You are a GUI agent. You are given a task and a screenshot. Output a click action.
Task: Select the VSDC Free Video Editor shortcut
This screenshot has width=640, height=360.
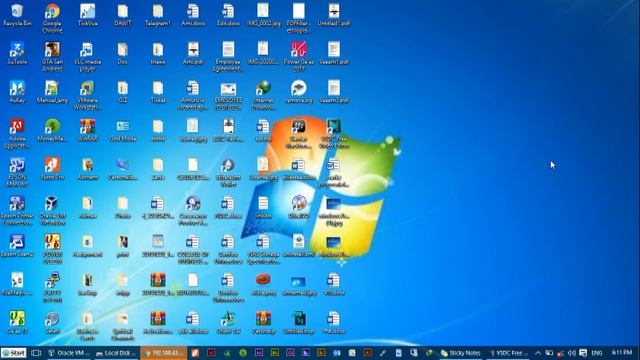pos(334,133)
